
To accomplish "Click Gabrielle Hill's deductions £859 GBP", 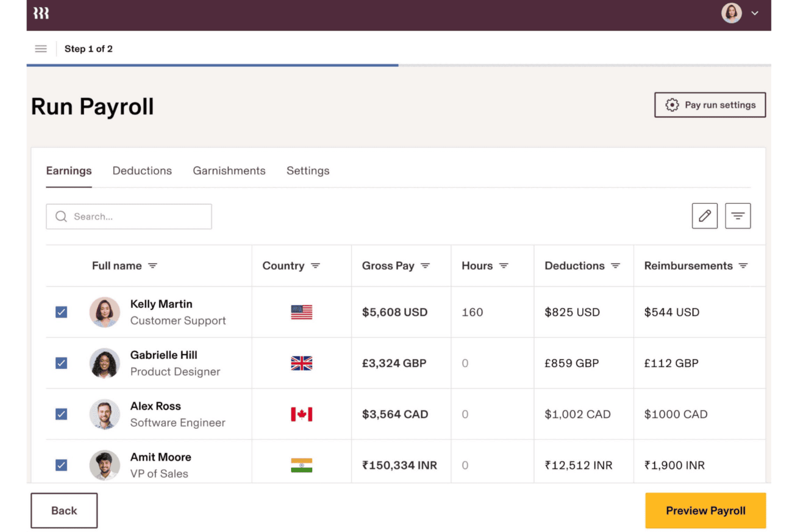I will (x=572, y=363).
